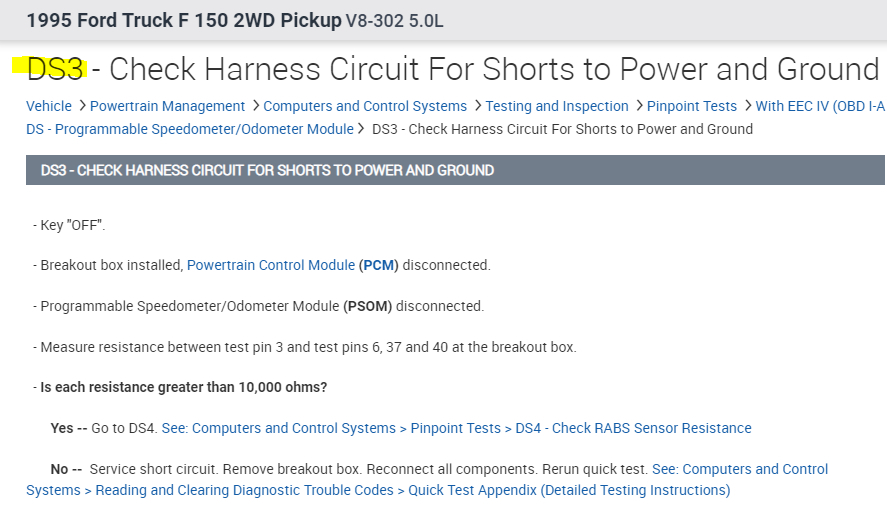887x516 pixels.
Task: Click the chevron before With EEC IV
Action: click(747, 106)
